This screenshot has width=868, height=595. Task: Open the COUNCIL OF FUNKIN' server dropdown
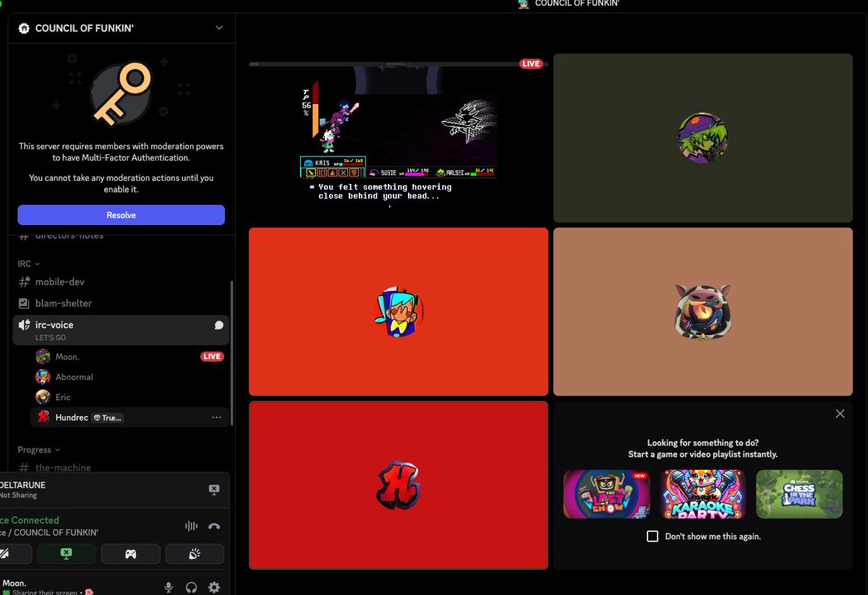pos(219,28)
